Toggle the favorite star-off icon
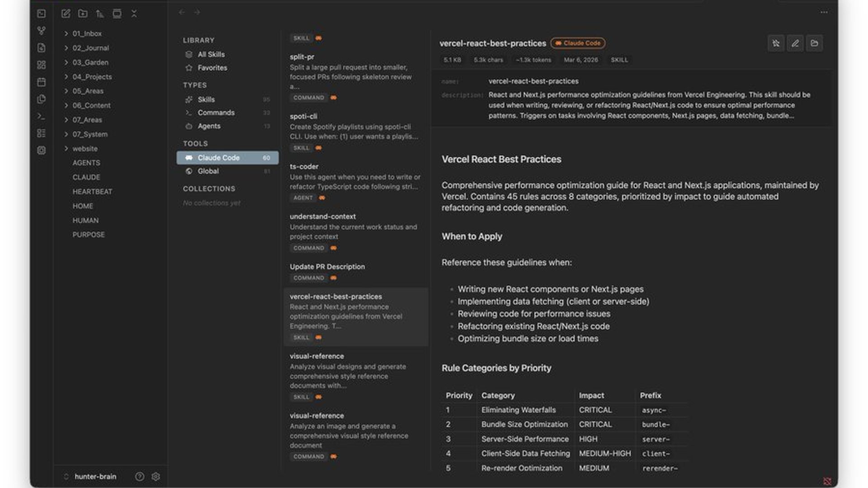Viewport: 868px width, 488px height. click(776, 43)
